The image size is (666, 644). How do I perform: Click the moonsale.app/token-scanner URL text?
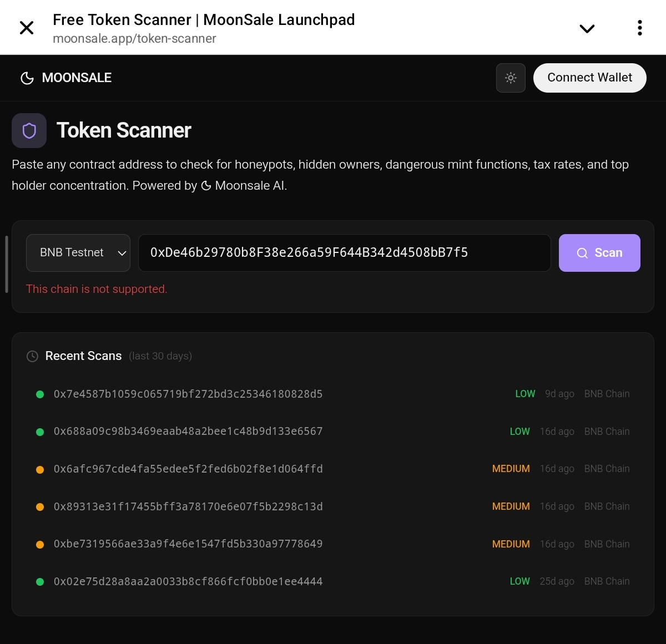pyautogui.click(x=134, y=39)
